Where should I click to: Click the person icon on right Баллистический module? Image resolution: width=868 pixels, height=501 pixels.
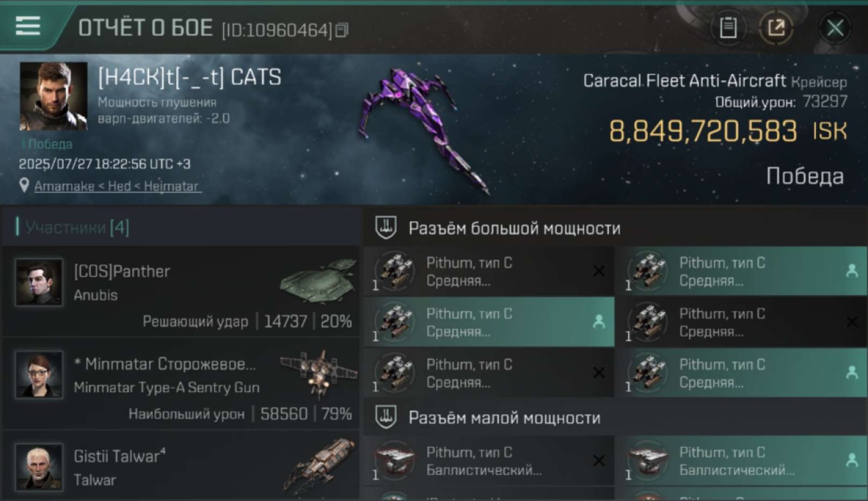pos(851,461)
